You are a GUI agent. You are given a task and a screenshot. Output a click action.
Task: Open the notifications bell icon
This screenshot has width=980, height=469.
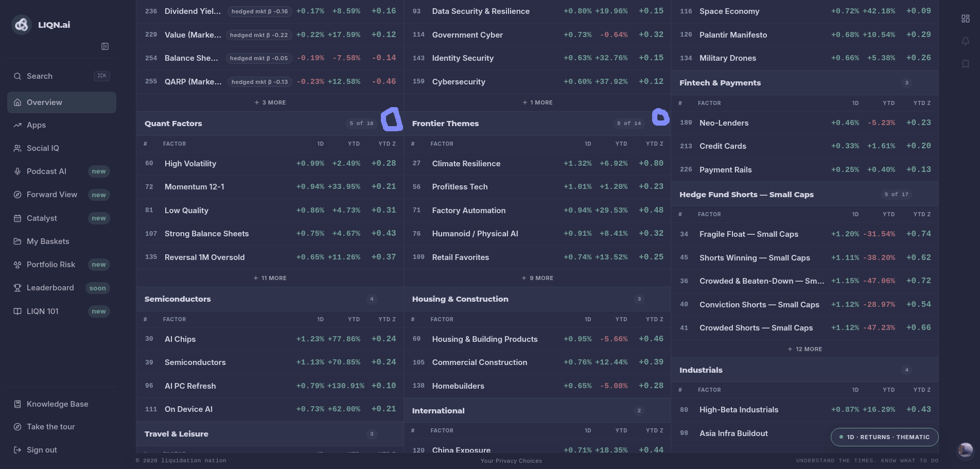966,41
